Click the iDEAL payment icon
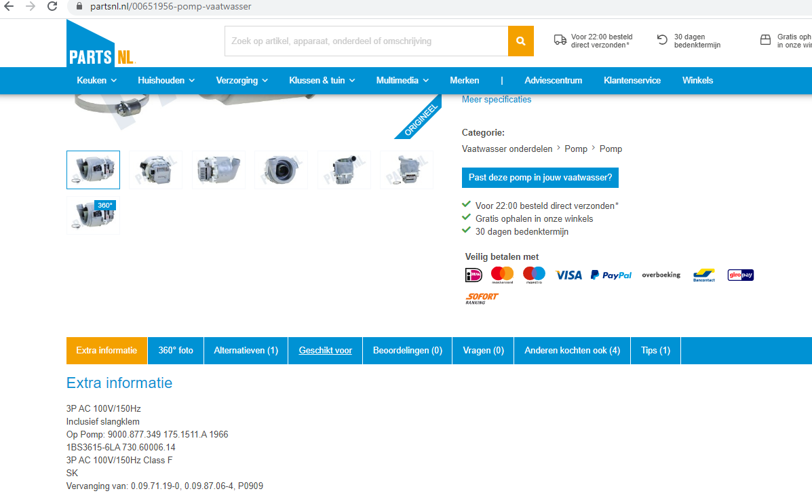Image resolution: width=812 pixels, height=504 pixels. (473, 275)
